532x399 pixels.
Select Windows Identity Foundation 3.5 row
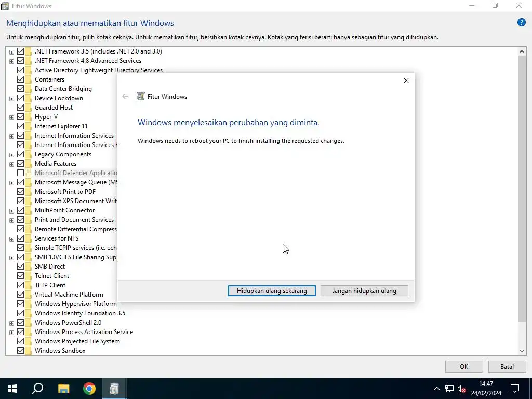click(79, 313)
